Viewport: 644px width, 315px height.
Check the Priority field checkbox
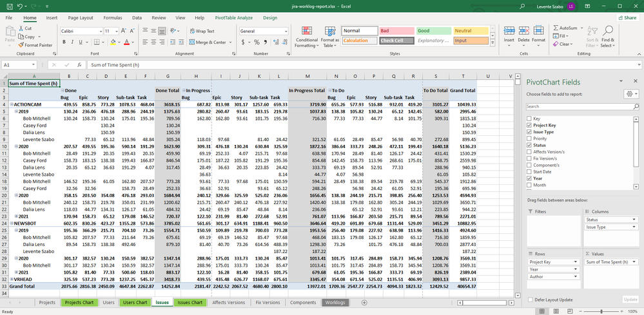pos(529,138)
